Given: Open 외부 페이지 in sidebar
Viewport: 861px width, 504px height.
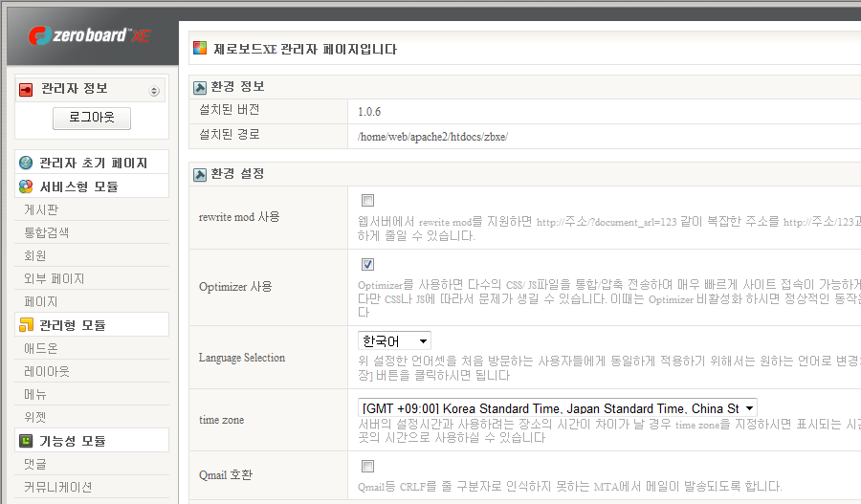Looking at the screenshot, I should 55,279.
